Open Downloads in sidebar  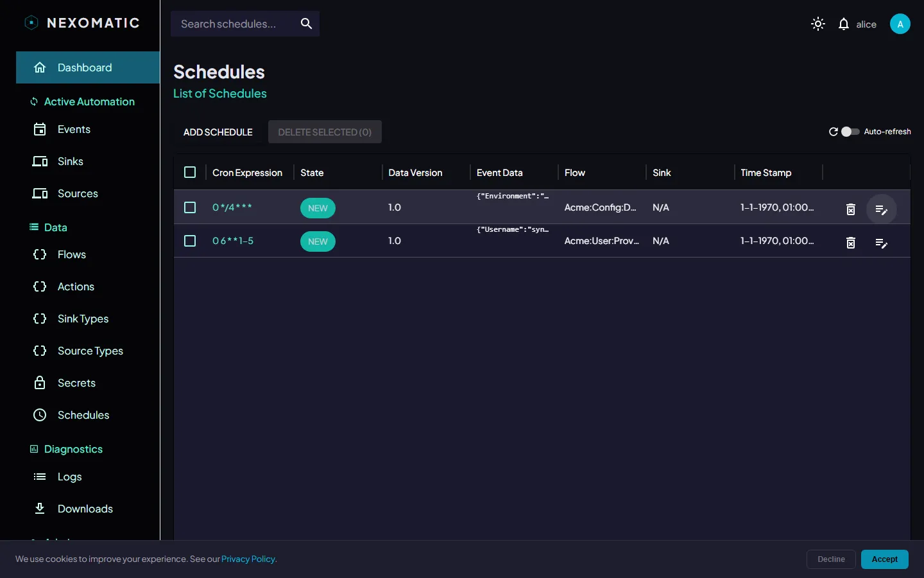pos(88,509)
